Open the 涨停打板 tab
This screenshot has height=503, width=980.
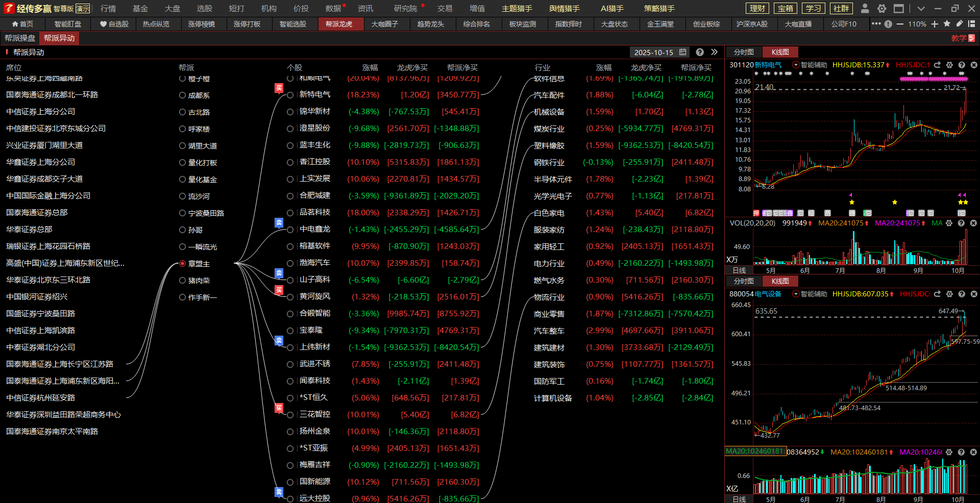[247, 24]
